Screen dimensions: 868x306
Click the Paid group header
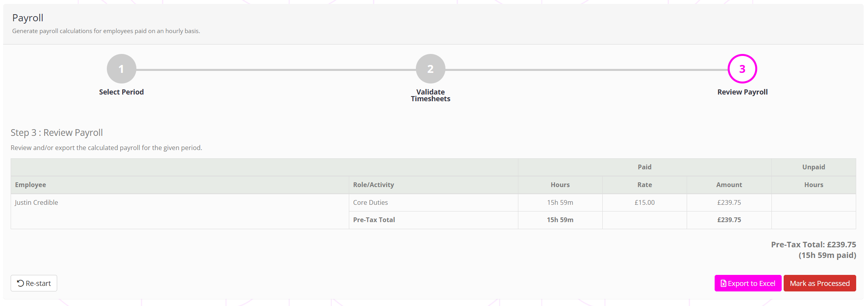coord(644,167)
